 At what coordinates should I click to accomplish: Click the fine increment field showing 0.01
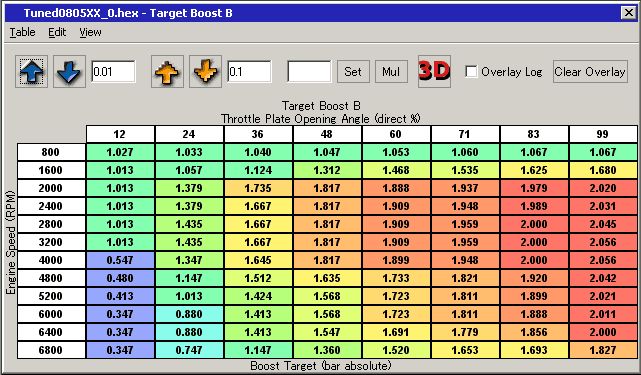click(x=113, y=72)
